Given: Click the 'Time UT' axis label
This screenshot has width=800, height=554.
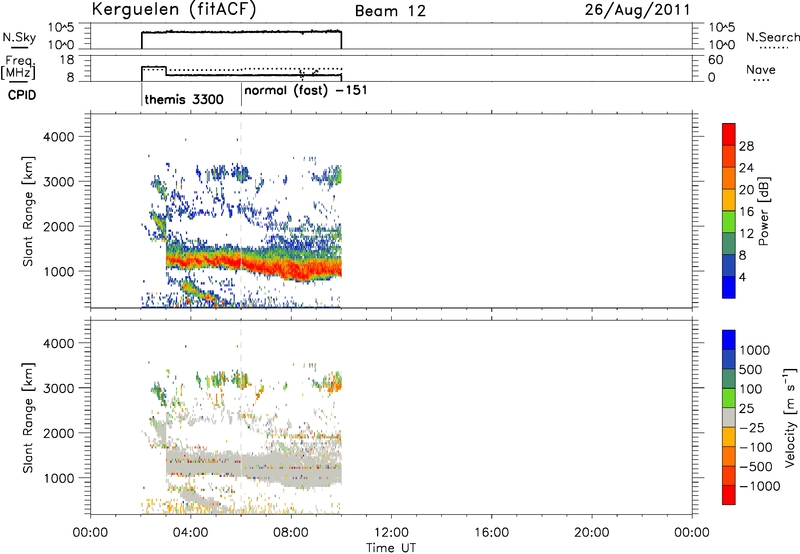Looking at the screenshot, I should (391, 548).
